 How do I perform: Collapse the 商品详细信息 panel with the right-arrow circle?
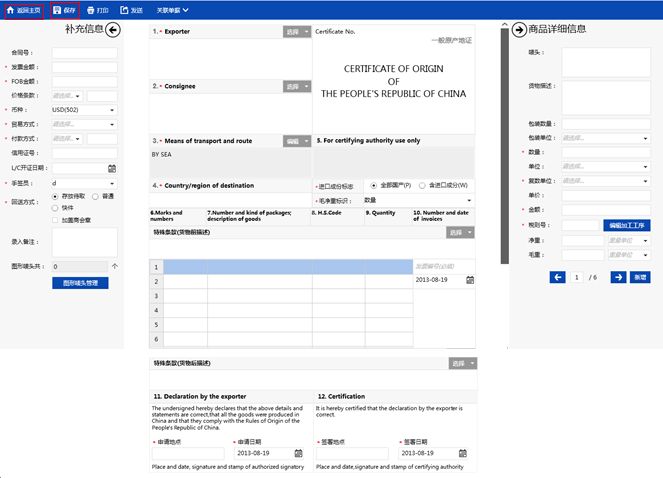[x=519, y=30]
